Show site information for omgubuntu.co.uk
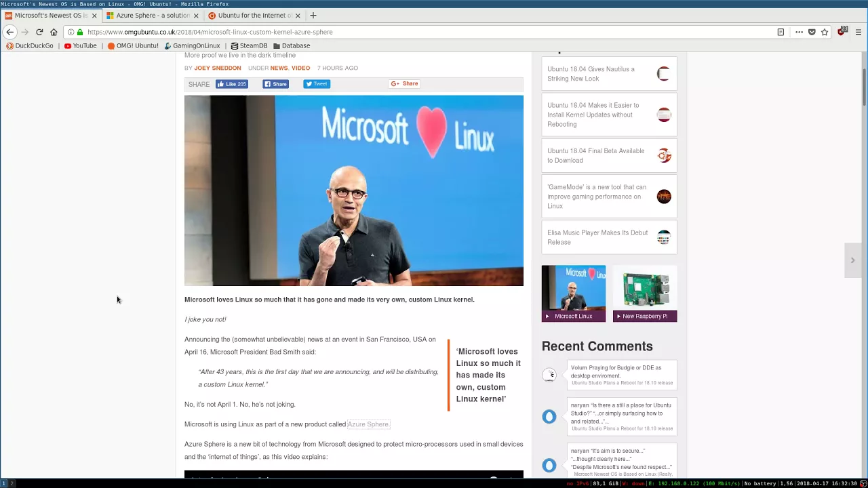Screen dimensions: 868x488 pyautogui.click(x=71, y=32)
